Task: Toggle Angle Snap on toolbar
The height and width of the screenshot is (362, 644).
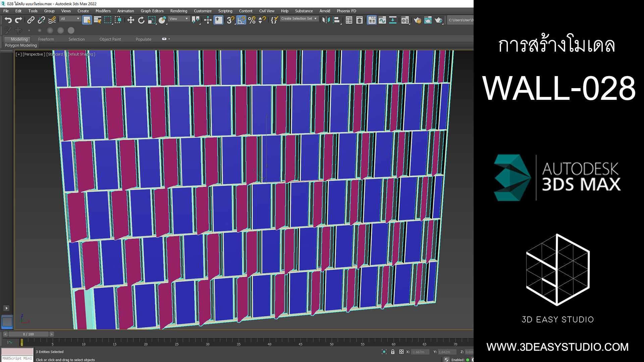Action: pyautogui.click(x=241, y=20)
